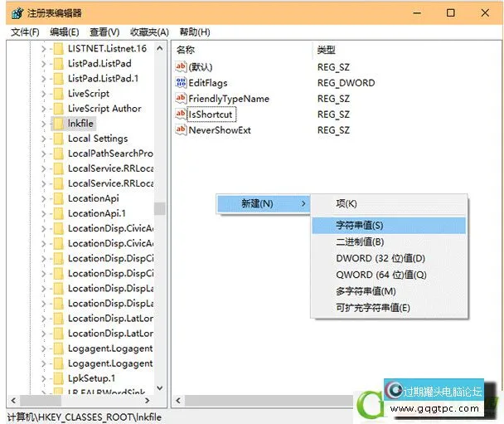This screenshot has width=504, height=424.
Task: Click REG_DWORD type cell of EditFlags
Action: [346, 83]
